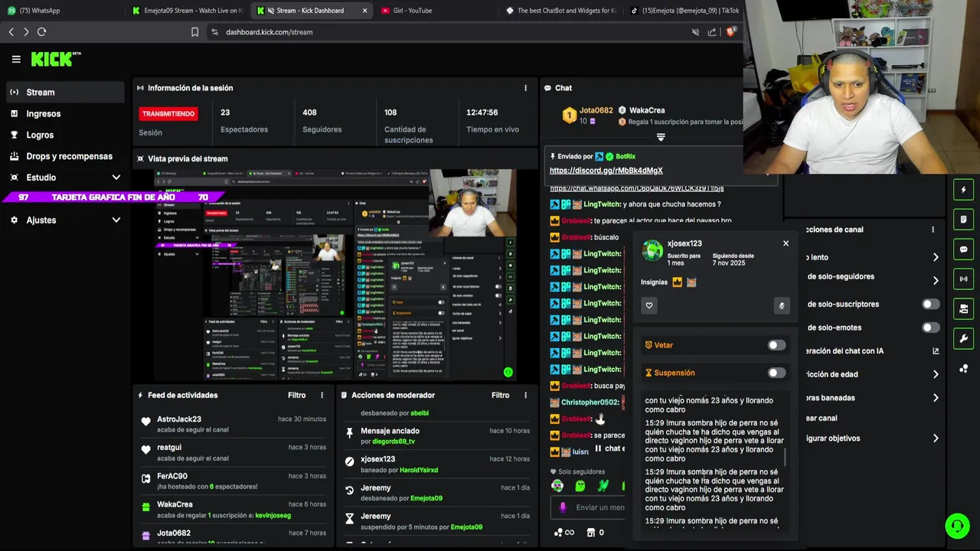This screenshot has width=980, height=551.
Task: Close the xjosex123 user card
Action: pyautogui.click(x=786, y=243)
